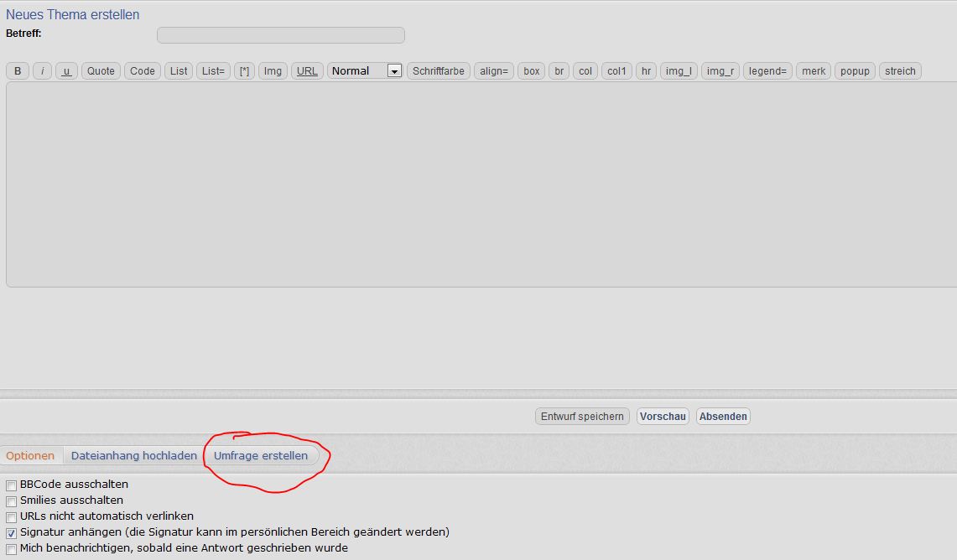The width and height of the screenshot is (957, 560).
Task: Click the img_r BBCode button
Action: tap(720, 70)
